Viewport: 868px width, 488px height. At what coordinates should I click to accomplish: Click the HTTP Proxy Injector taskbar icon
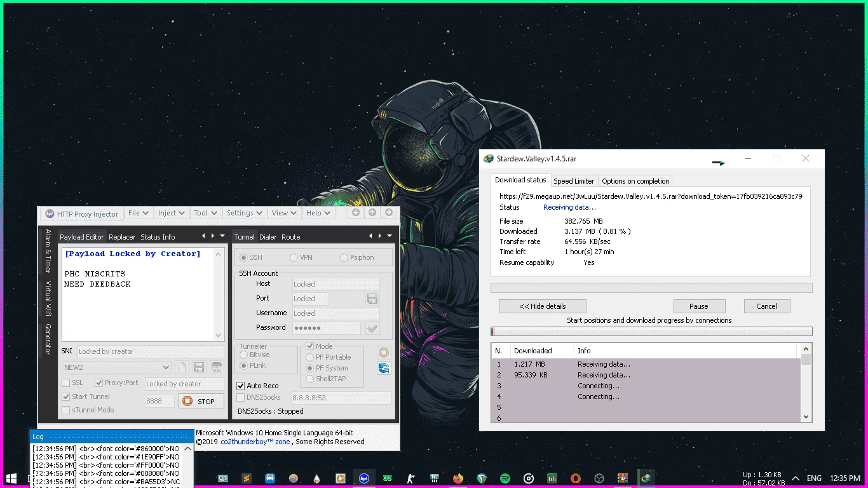(364, 478)
